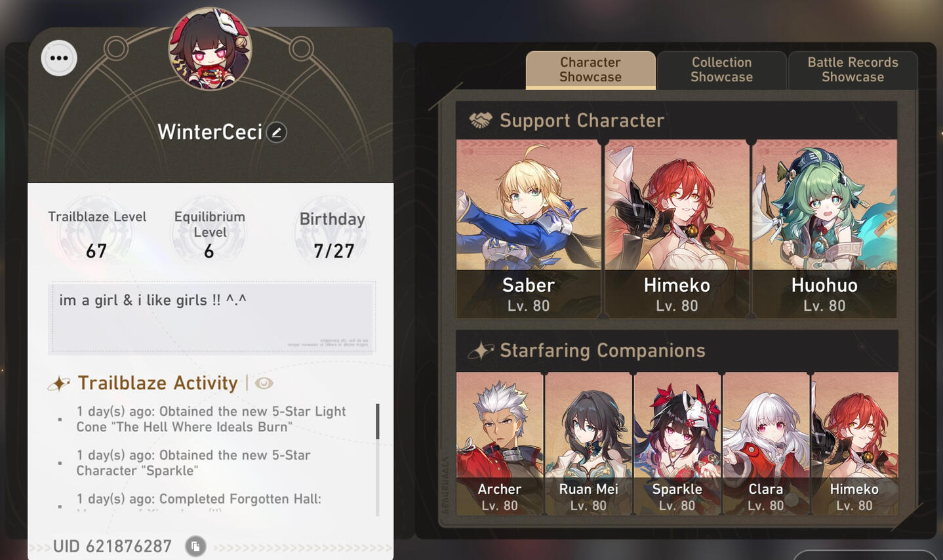The height and width of the screenshot is (560, 943).
Task: Click the pencil edit icon beside WinterCeci
Action: (x=277, y=132)
